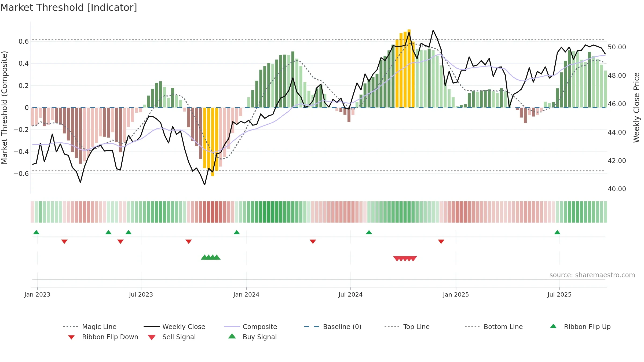Click the Jan 2024 x-axis label
This screenshot has height=362, width=644.
[246, 295]
